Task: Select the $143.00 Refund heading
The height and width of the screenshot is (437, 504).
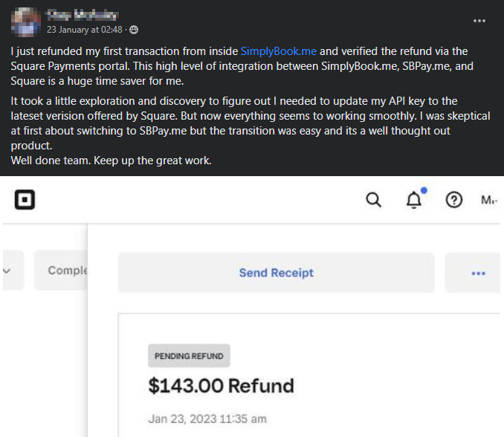Action: tap(221, 386)
